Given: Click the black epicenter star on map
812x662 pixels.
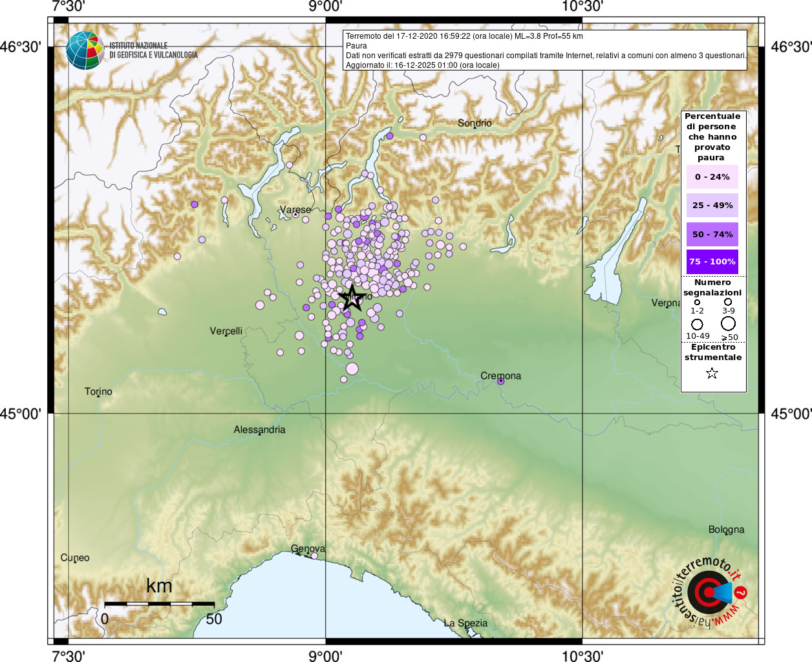Looking at the screenshot, I should point(352,297).
